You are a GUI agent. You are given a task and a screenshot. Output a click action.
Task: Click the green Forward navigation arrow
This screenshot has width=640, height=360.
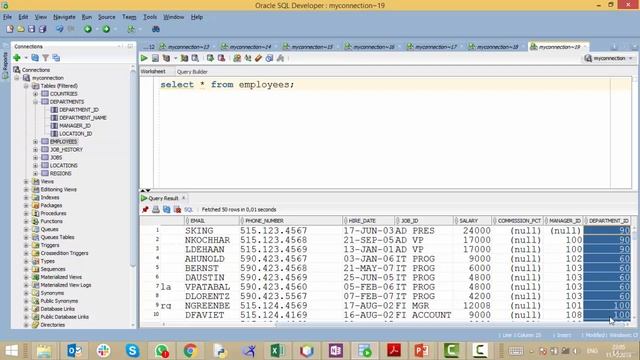tap(106, 29)
